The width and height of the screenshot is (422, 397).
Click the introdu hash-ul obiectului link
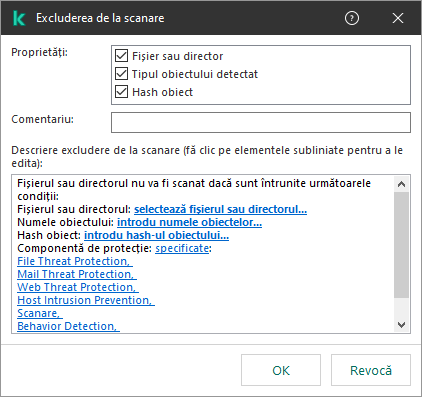point(156,235)
